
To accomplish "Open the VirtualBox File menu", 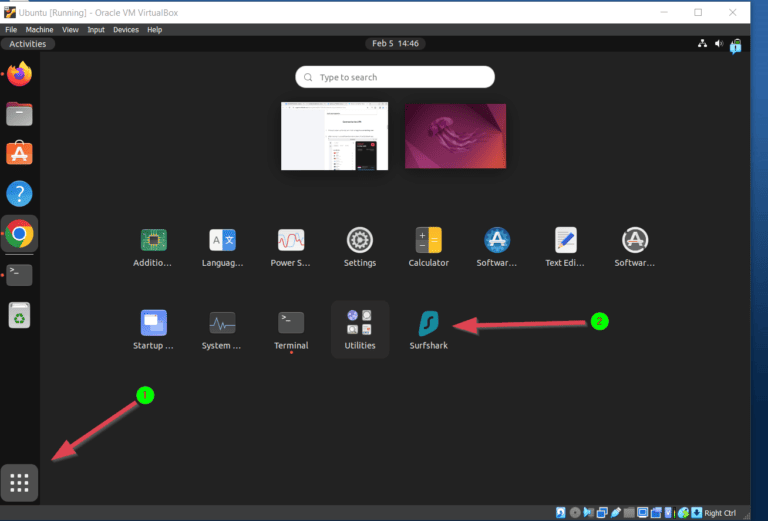I will pyautogui.click(x=11, y=29).
